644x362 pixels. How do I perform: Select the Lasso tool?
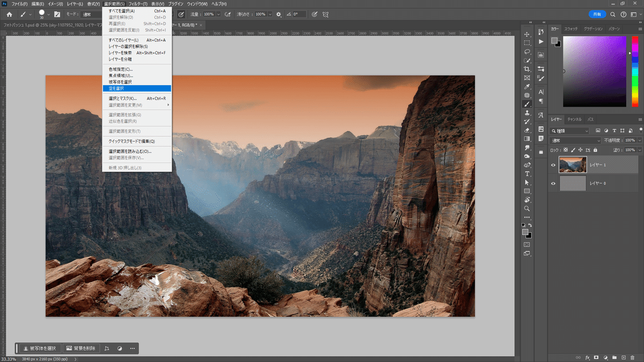coord(527,52)
